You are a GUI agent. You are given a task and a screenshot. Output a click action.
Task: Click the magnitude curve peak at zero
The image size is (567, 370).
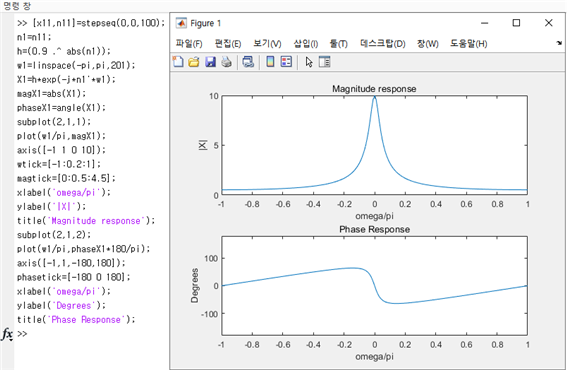tap(375, 98)
